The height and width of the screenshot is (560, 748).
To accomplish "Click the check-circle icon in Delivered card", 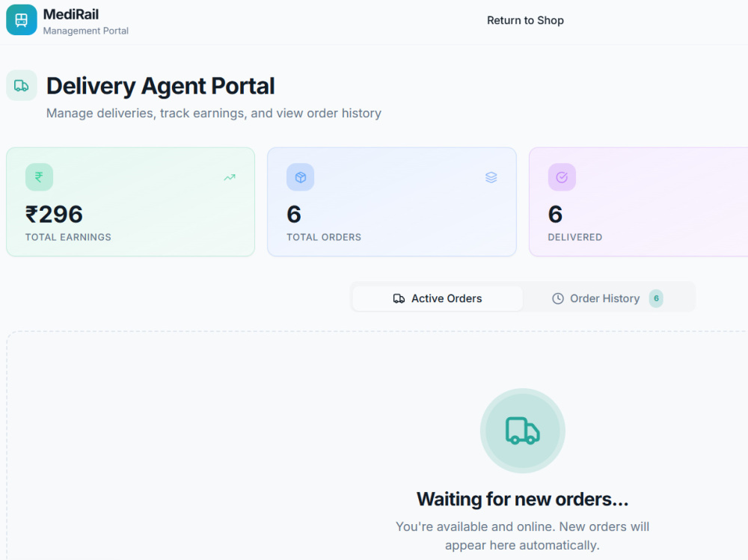I will (x=562, y=177).
